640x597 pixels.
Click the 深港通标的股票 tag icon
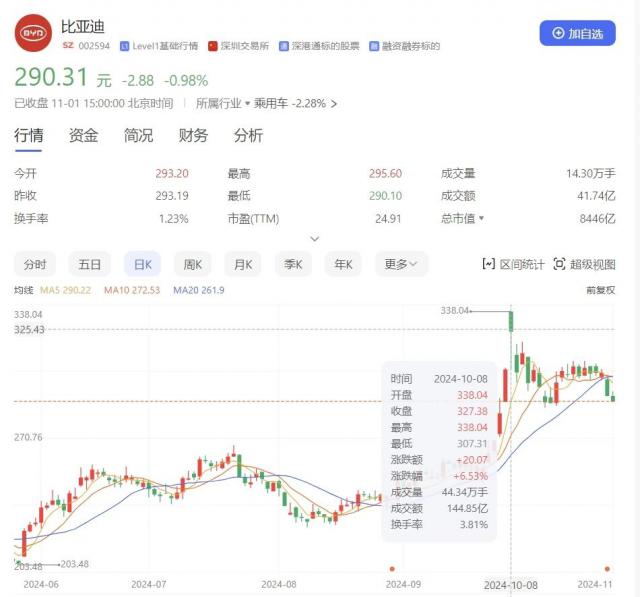[x=285, y=46]
